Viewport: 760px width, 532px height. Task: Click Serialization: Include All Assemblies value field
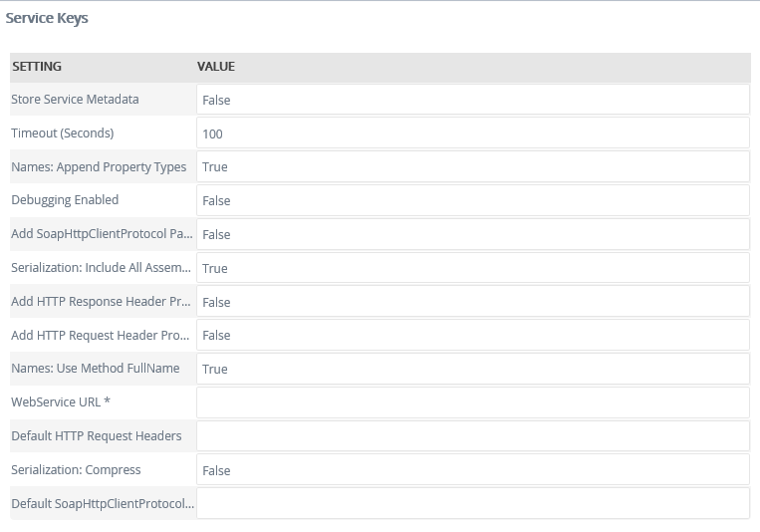pyautogui.click(x=472, y=268)
